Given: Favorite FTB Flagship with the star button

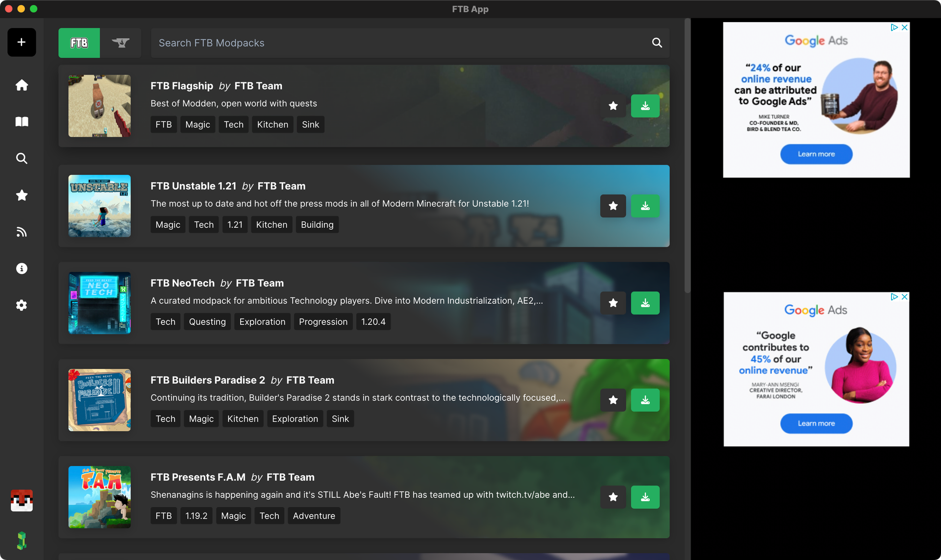Looking at the screenshot, I should [x=613, y=106].
